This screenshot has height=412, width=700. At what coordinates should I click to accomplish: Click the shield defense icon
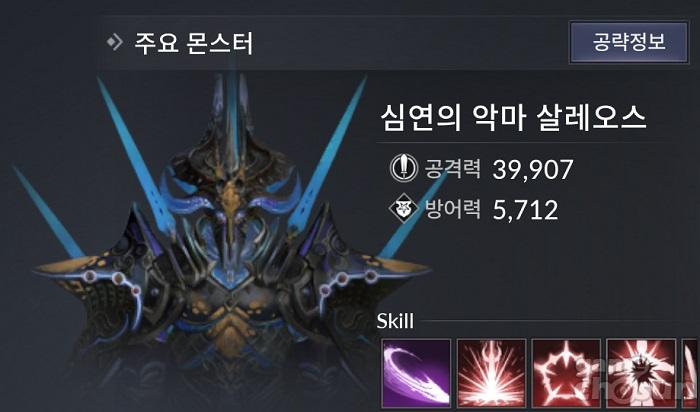pos(404,208)
